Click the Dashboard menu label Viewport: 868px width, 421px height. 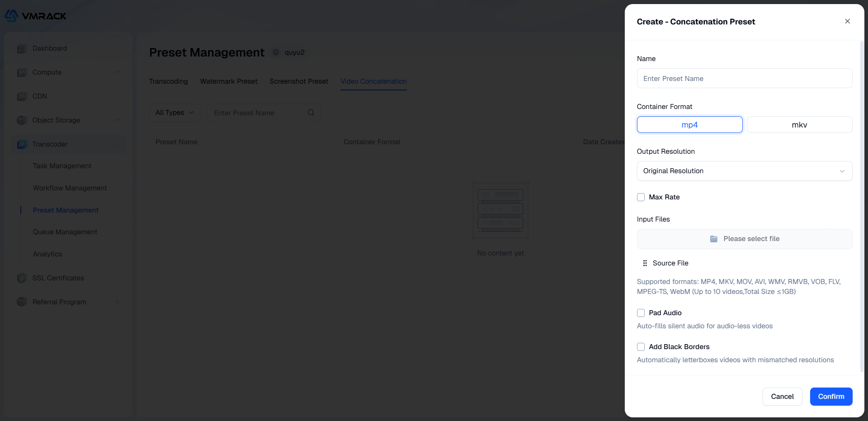point(50,48)
